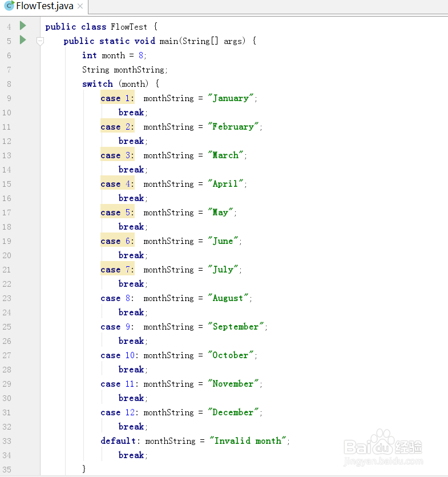Click the "November" string literal
Viewport: 448px width, 477px height.
(233, 384)
